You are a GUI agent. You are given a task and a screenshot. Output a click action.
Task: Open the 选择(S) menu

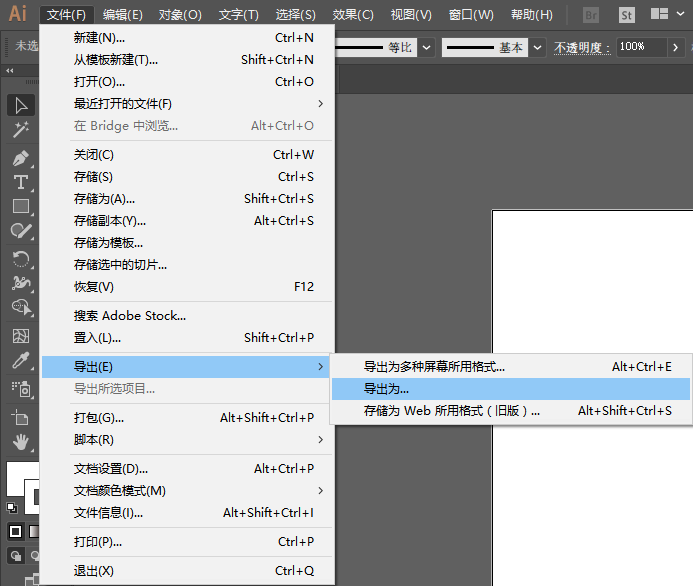pyautogui.click(x=295, y=15)
